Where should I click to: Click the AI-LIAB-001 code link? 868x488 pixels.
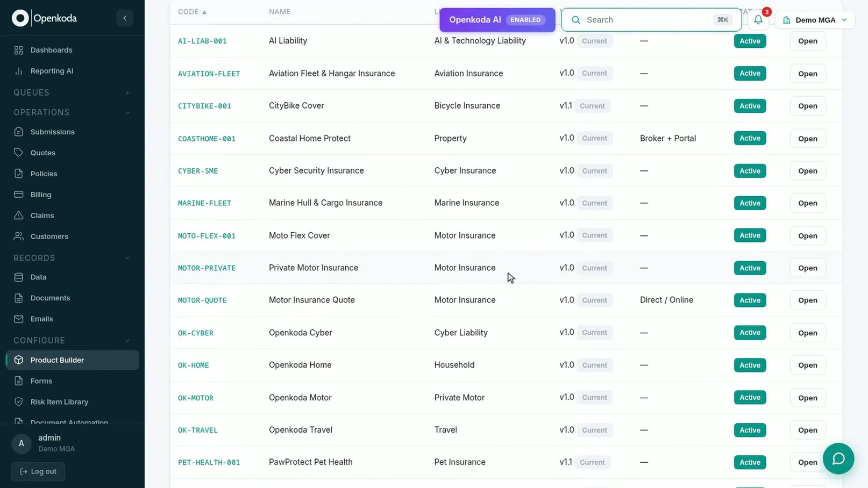(202, 41)
